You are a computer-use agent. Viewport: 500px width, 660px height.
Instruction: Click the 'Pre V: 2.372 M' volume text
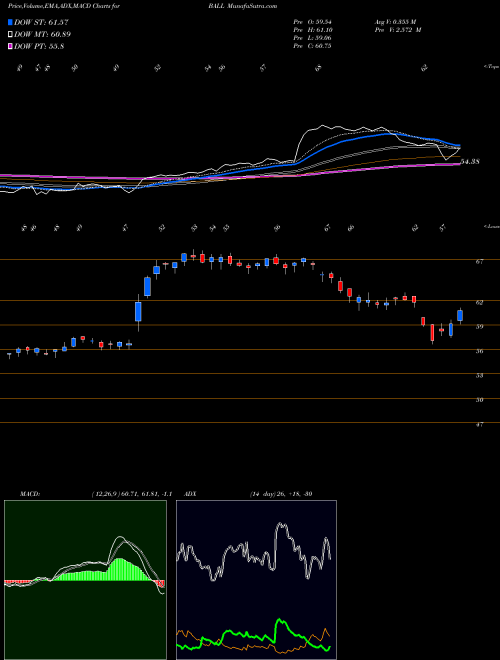397,30
